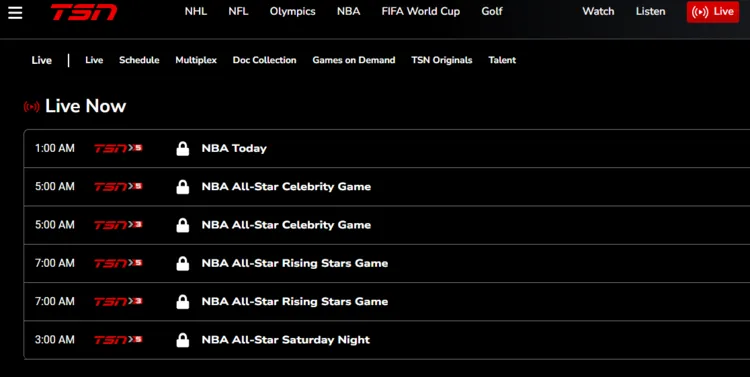
Task: Click the broadcast icon beside Live Now
Action: (32, 107)
